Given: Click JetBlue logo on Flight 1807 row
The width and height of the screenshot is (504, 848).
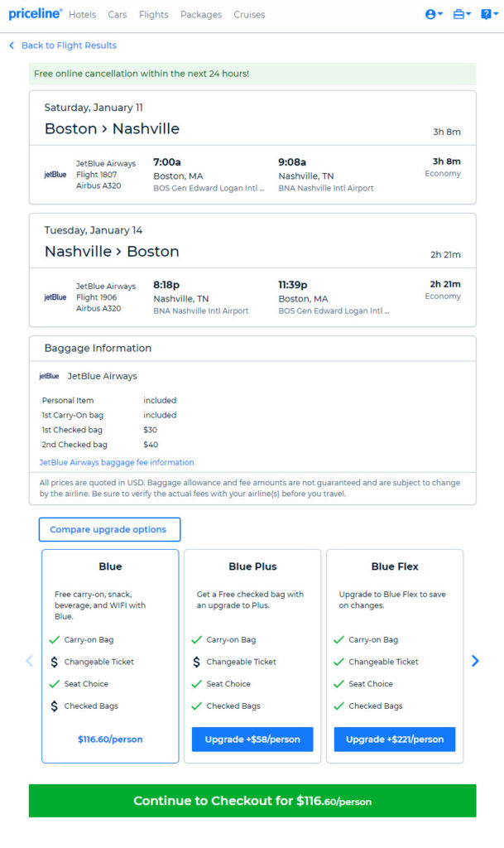Looking at the screenshot, I should coord(55,174).
